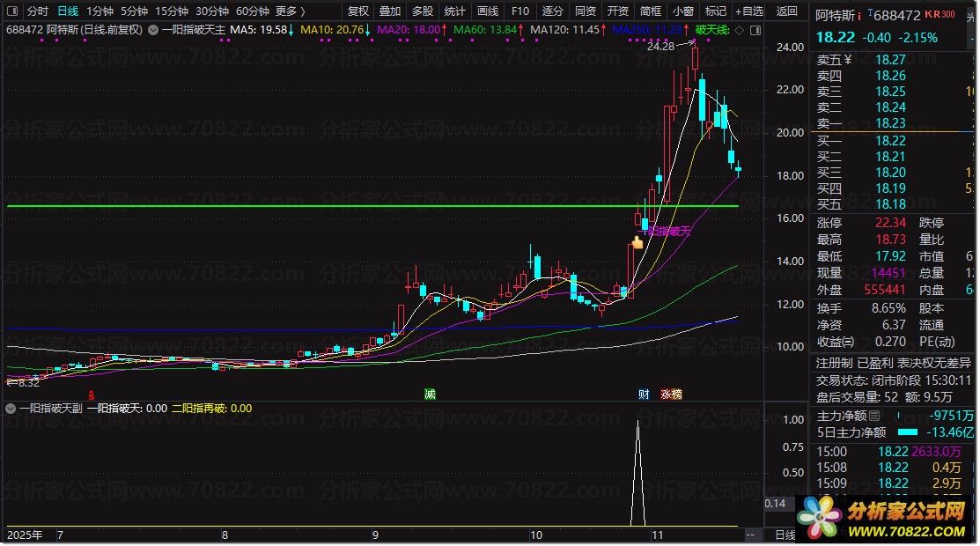
Task: Switch to the 5分钟 period
Action: tap(134, 11)
